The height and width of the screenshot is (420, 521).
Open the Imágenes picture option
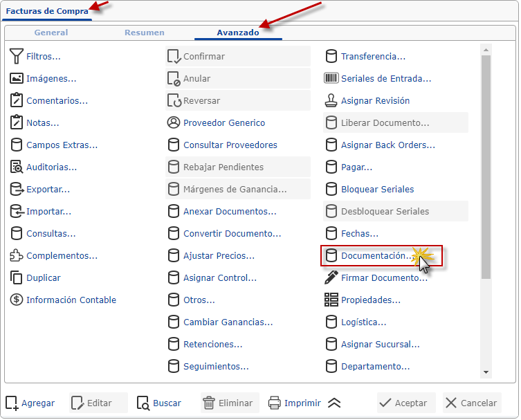click(43, 78)
